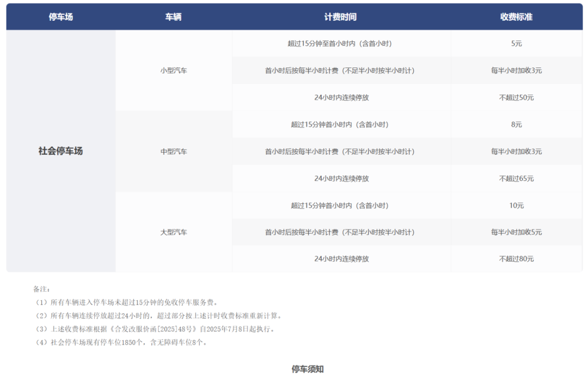
Task: Click the 计费时间 column header
Action: [x=340, y=17]
